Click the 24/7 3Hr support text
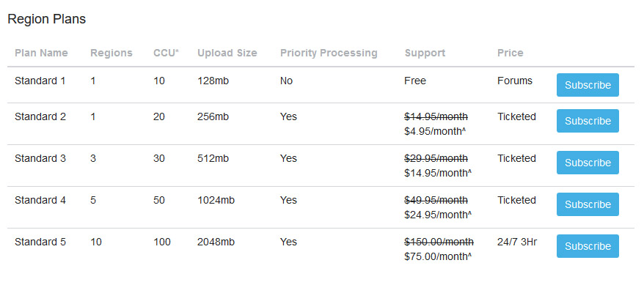Screen dimensions: 644x282 click(517, 242)
